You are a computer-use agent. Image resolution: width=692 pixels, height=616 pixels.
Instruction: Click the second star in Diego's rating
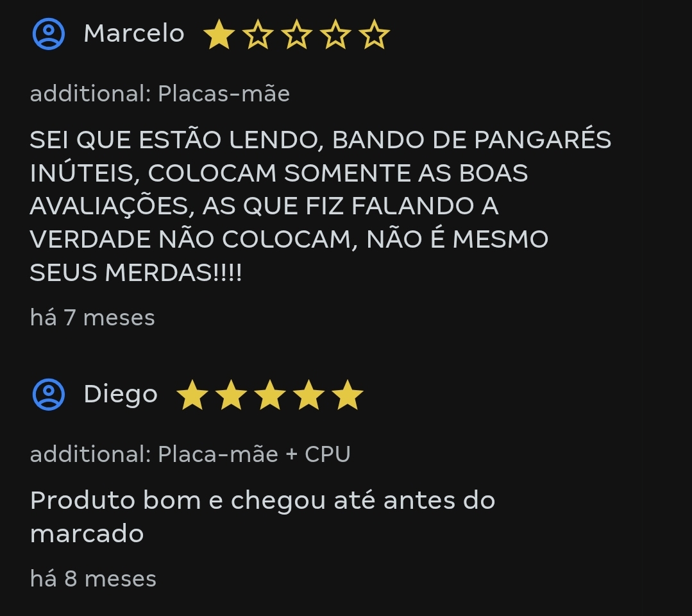tap(232, 395)
